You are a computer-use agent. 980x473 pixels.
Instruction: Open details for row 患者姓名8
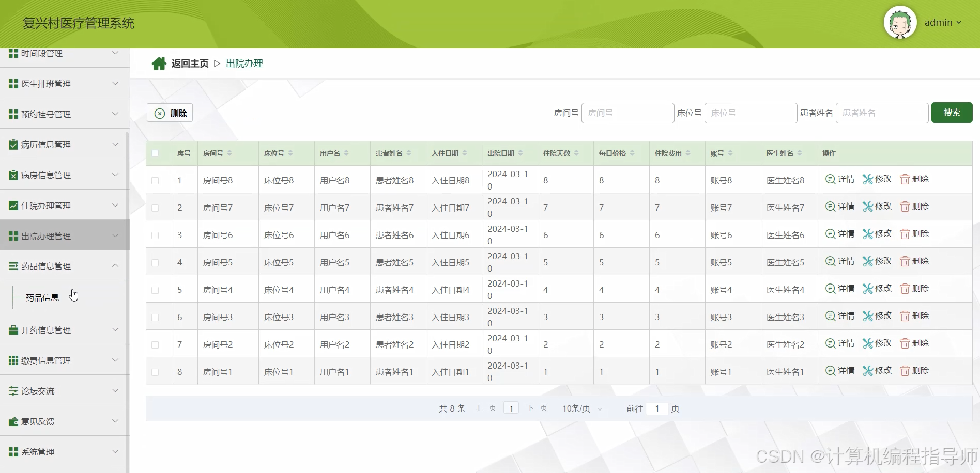point(840,179)
